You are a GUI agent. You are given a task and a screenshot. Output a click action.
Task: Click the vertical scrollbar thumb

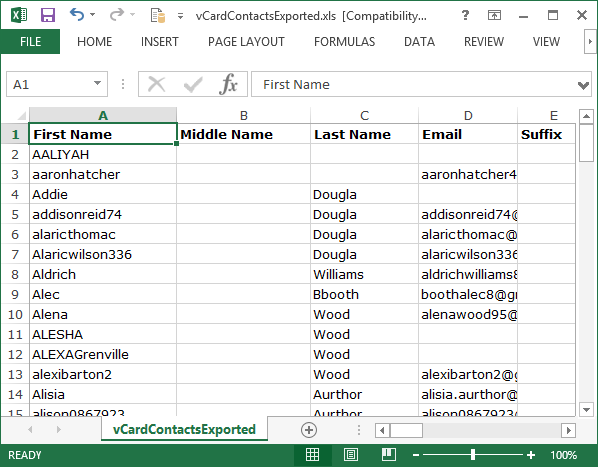(x=586, y=143)
